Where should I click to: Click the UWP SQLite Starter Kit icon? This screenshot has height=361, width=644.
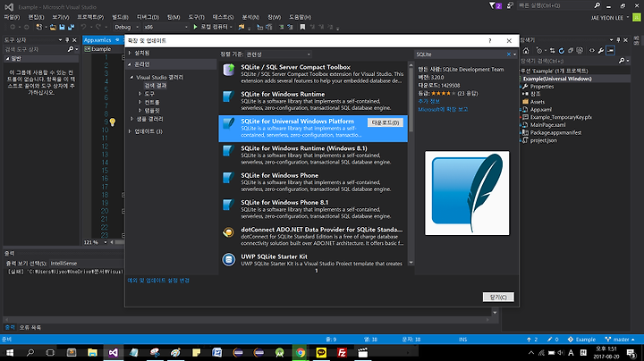[229, 259]
